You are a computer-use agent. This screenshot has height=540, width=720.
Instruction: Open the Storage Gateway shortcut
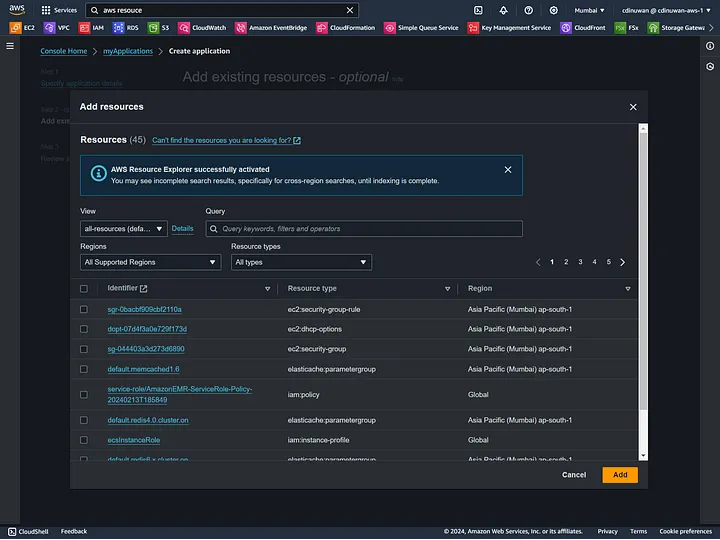pos(676,28)
